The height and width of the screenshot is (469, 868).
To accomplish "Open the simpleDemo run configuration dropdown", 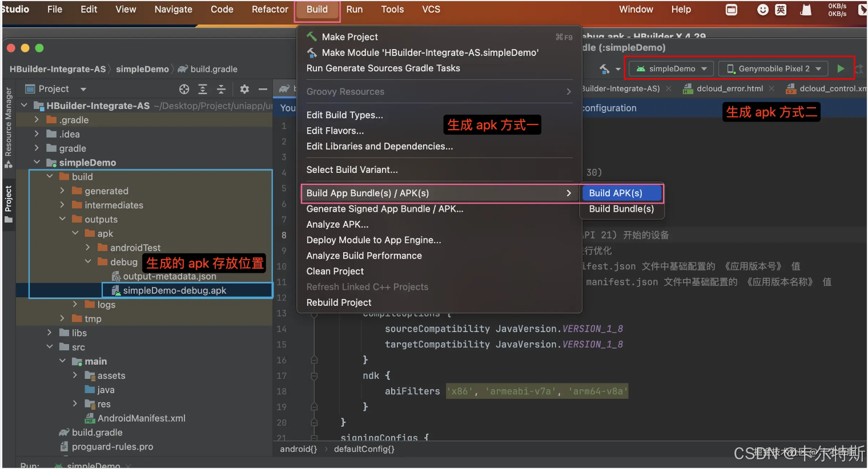I will [672, 68].
